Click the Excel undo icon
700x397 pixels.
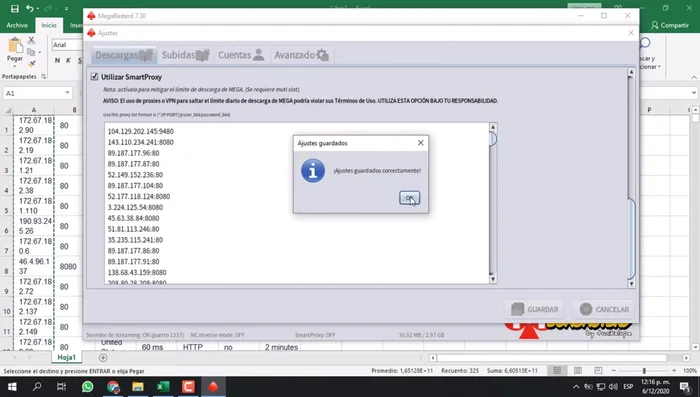click(29, 8)
